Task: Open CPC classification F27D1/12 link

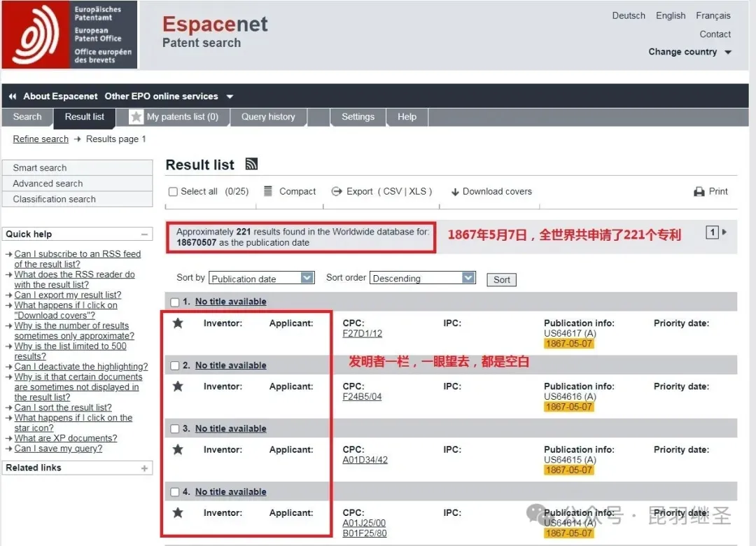Action: [362, 334]
